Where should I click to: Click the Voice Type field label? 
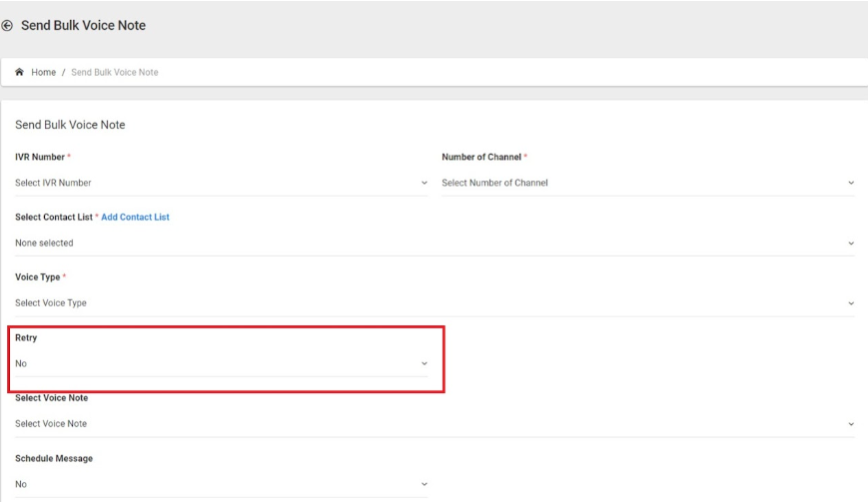pos(37,277)
